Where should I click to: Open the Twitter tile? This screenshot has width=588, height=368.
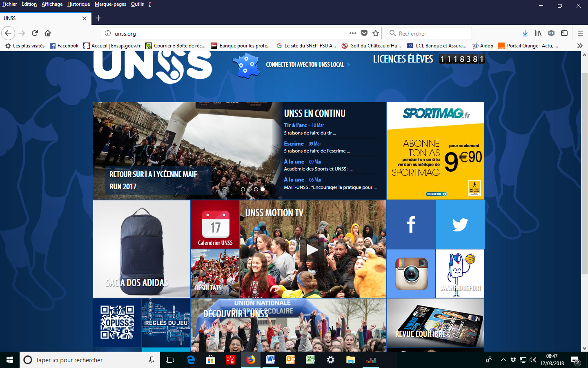pyautogui.click(x=460, y=224)
